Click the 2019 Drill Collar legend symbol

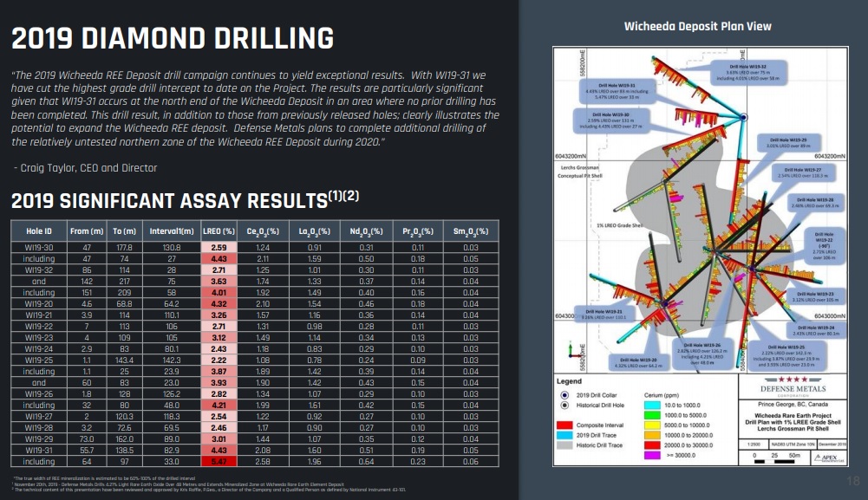coord(565,395)
